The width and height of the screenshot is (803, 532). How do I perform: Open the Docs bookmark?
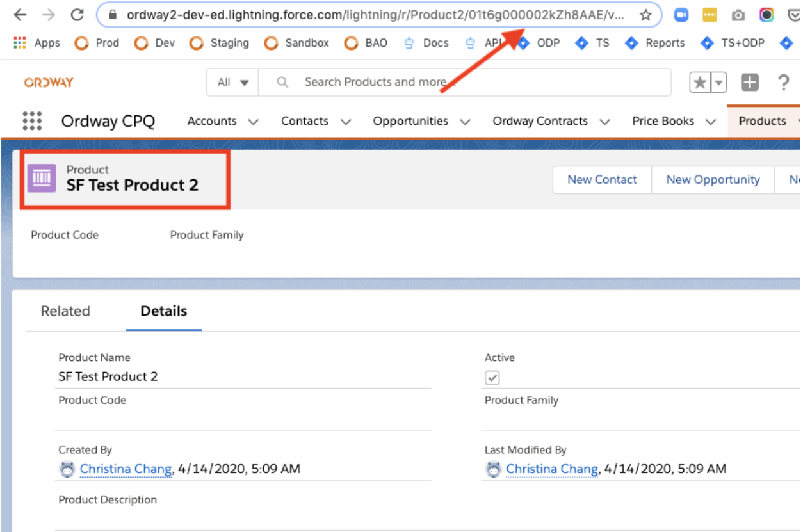point(426,43)
